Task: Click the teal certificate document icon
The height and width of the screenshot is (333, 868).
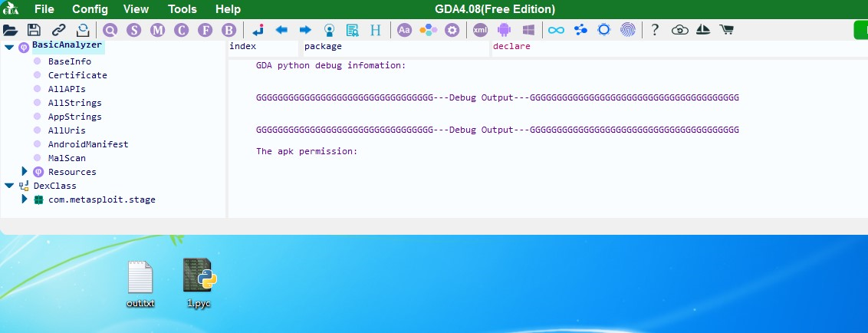Action: tap(352, 30)
